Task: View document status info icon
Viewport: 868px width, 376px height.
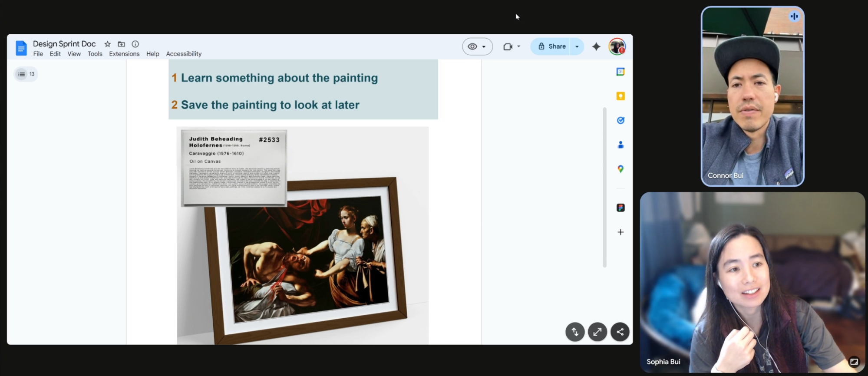Action: click(x=135, y=44)
